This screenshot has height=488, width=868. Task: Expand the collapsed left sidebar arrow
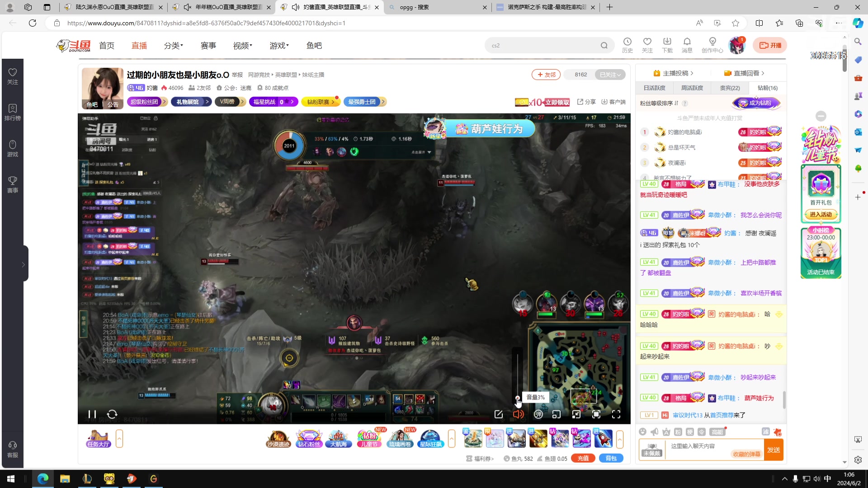(x=24, y=264)
